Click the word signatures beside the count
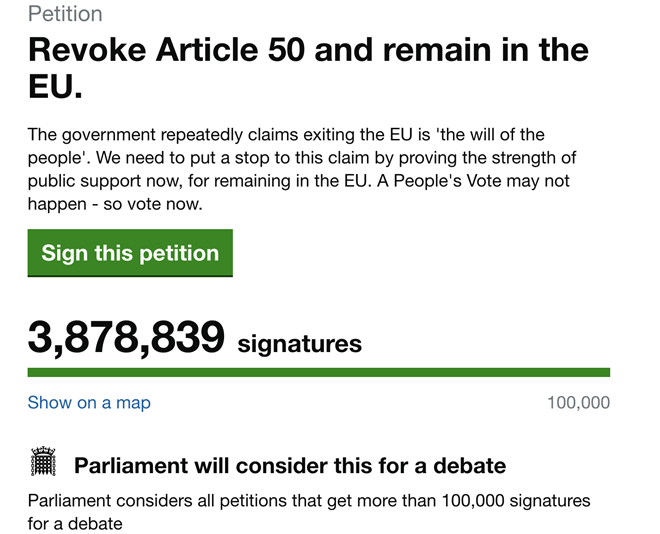 click(x=300, y=344)
